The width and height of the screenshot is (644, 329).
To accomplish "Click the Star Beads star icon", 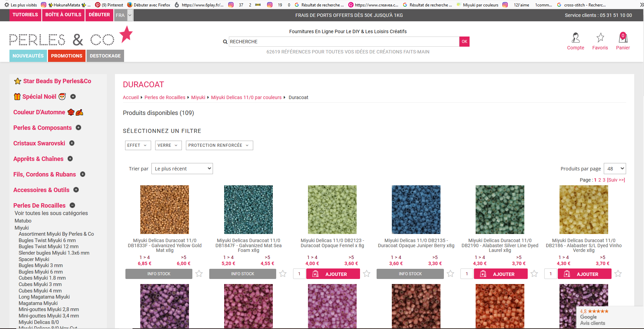I will (18, 81).
